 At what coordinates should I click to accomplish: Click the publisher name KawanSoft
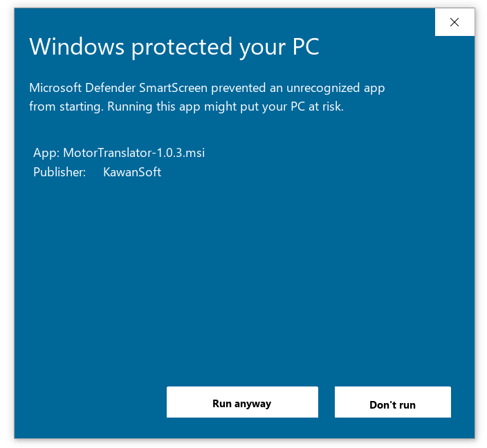tap(132, 172)
